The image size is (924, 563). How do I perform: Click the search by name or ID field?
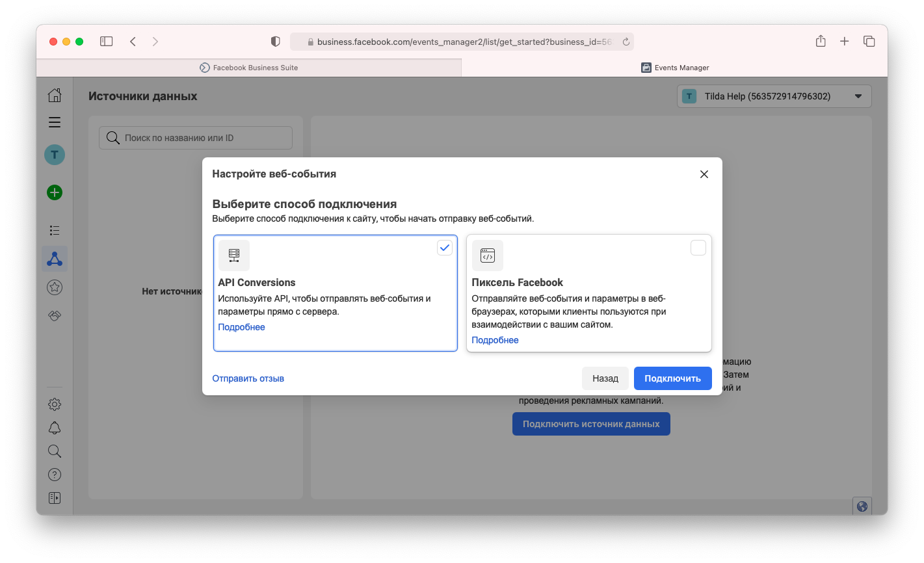click(196, 138)
